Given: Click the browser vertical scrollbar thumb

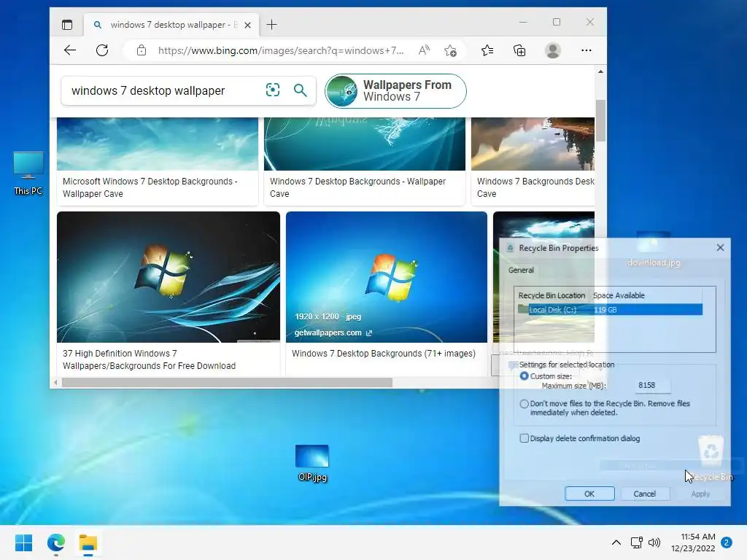Looking at the screenshot, I should (x=600, y=120).
